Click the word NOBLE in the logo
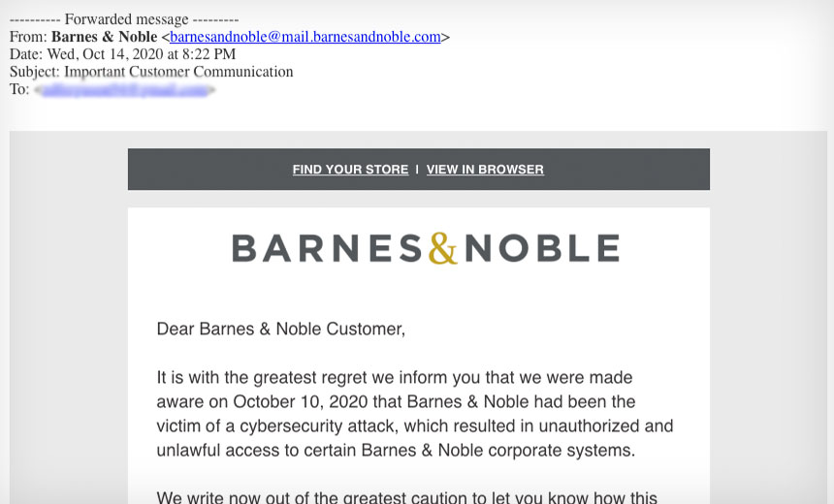 [x=542, y=248]
